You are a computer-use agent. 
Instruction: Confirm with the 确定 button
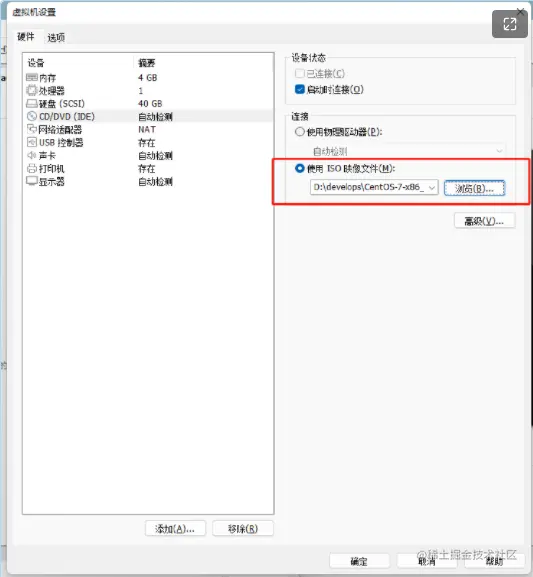(x=359, y=561)
